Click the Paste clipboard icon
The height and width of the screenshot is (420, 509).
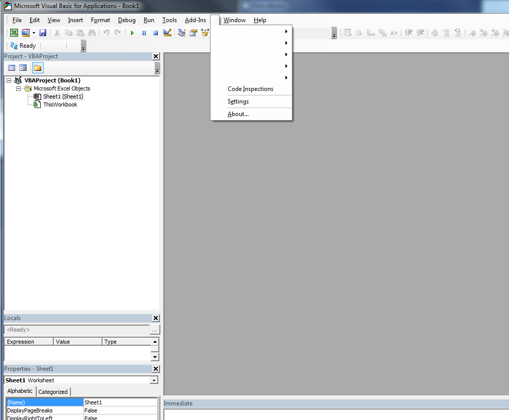(x=80, y=33)
